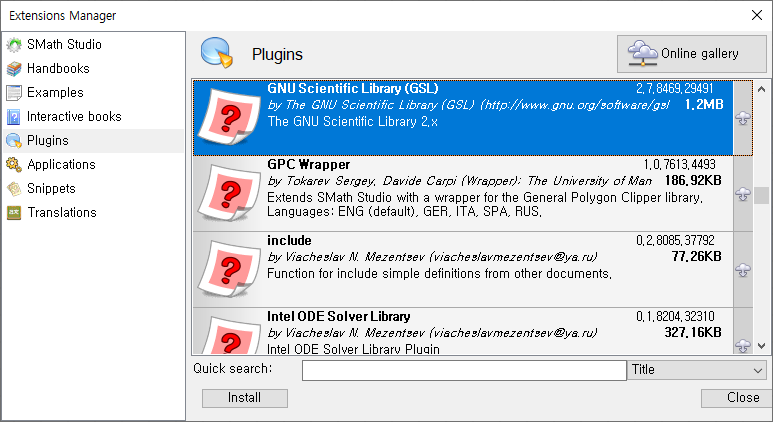Image resolution: width=773 pixels, height=422 pixels.
Task: Open the Examples category
Action: 93,93
